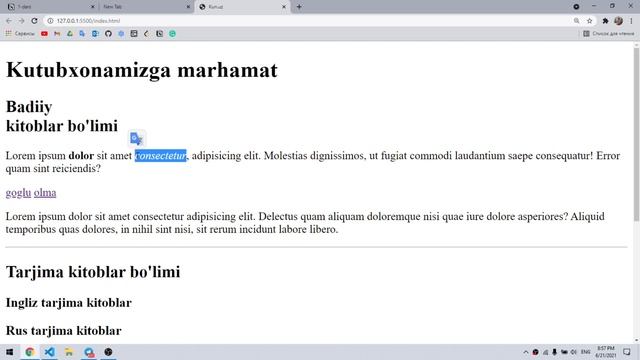The height and width of the screenshot is (360, 640).
Task: Switch to Chrome in the taskbar
Action: [29, 352]
